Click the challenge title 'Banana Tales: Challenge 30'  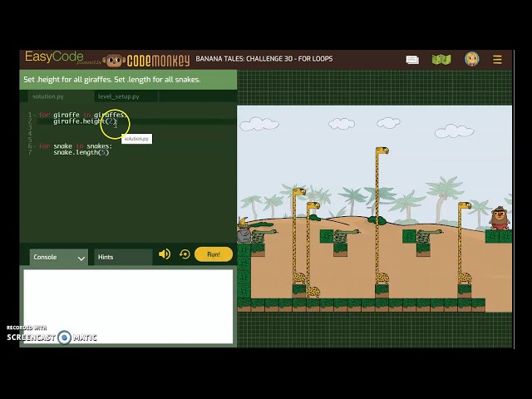[264, 59]
